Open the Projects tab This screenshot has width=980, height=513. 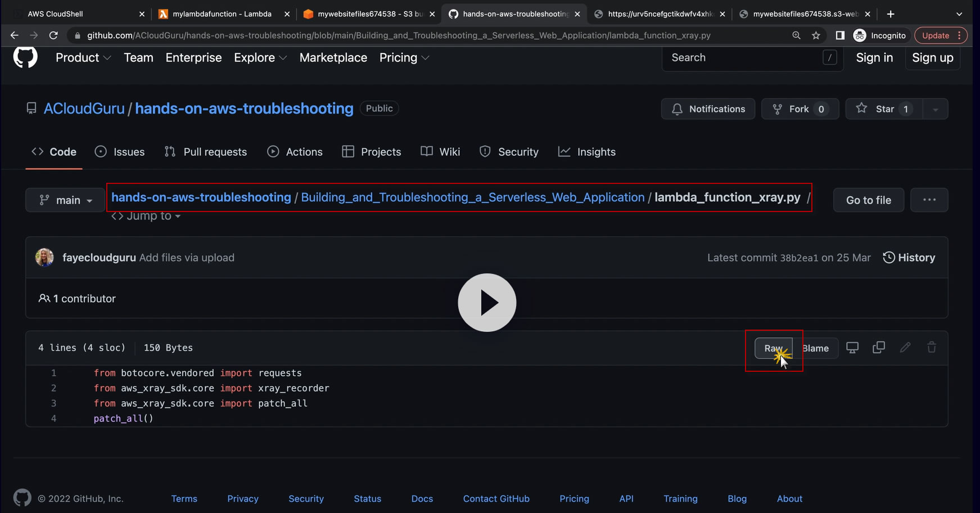[372, 152]
